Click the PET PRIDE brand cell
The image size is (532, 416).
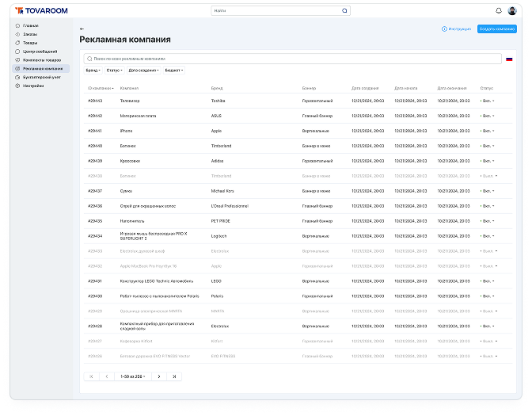221,221
